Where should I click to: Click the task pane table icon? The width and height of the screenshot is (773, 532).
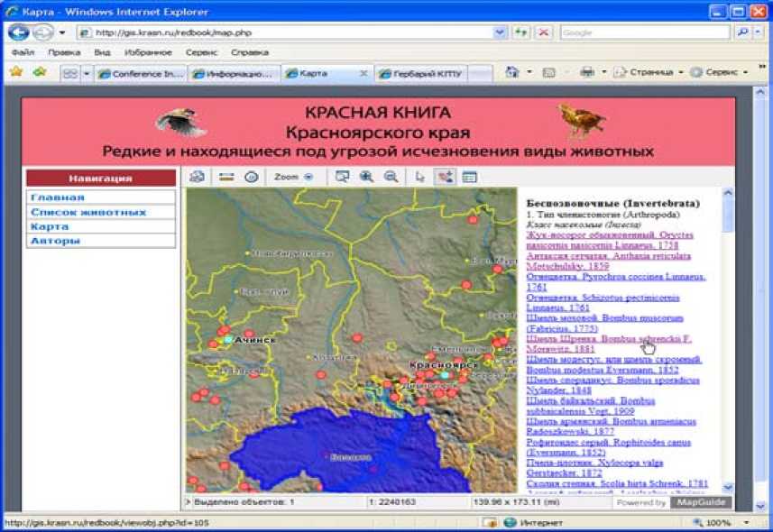click(469, 177)
